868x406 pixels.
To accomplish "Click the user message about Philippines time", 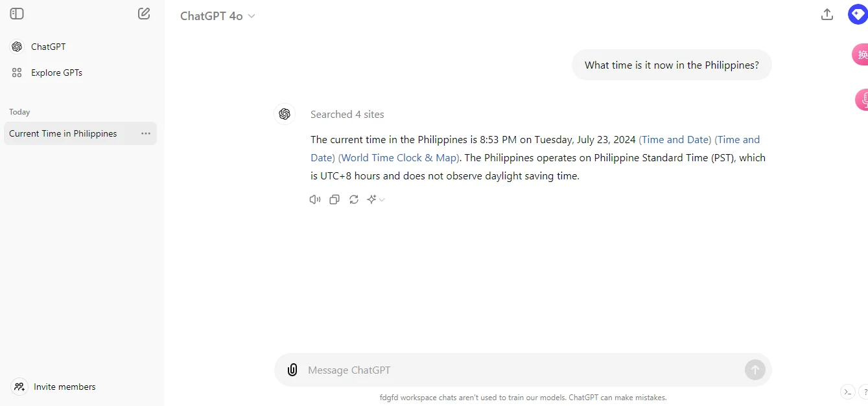I will click(672, 65).
